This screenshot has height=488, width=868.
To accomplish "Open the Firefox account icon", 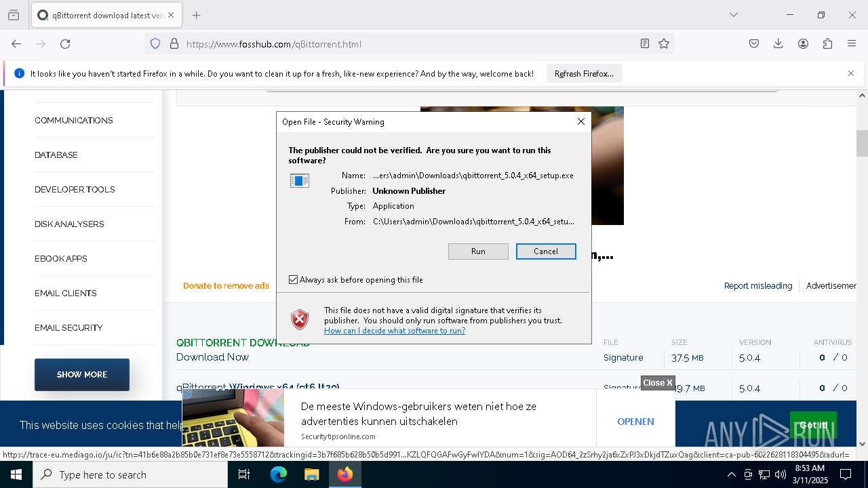I will click(803, 44).
